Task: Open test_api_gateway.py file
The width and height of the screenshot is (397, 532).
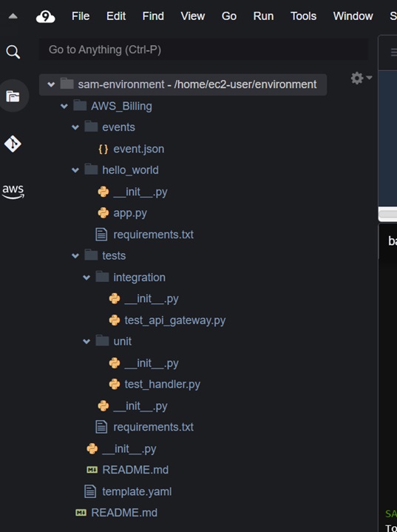Action: (175, 320)
